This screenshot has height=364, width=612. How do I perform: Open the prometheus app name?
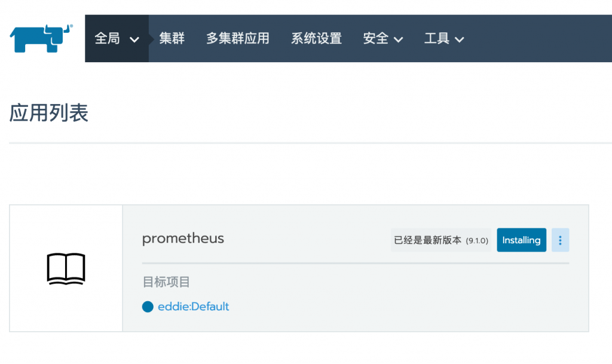(x=183, y=238)
